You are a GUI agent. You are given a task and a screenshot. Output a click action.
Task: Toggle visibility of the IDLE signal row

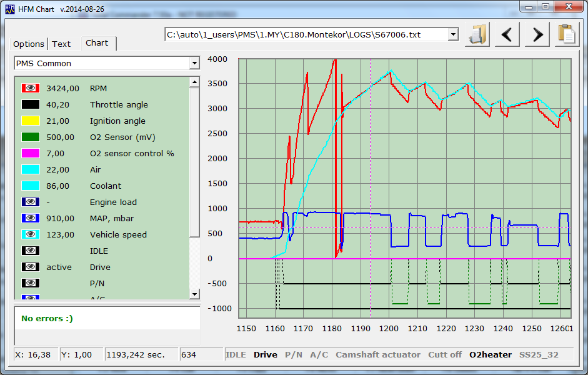pos(31,251)
